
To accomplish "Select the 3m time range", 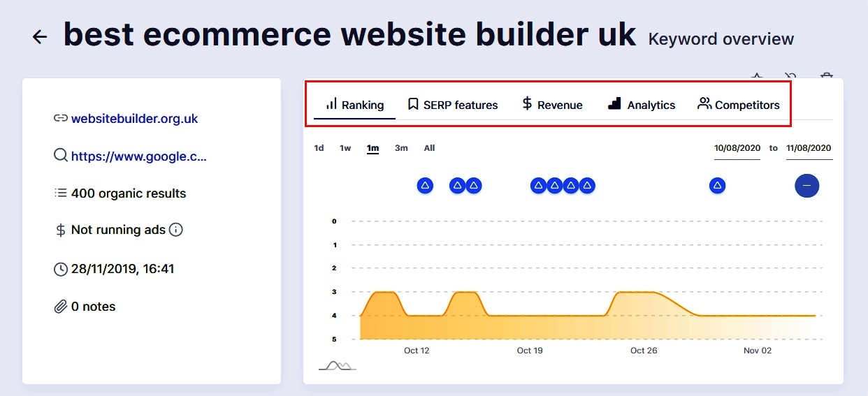I will pos(401,148).
